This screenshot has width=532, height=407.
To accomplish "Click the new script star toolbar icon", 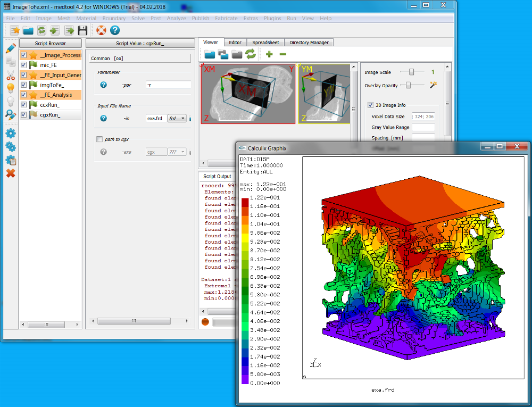I will pyautogui.click(x=14, y=30).
